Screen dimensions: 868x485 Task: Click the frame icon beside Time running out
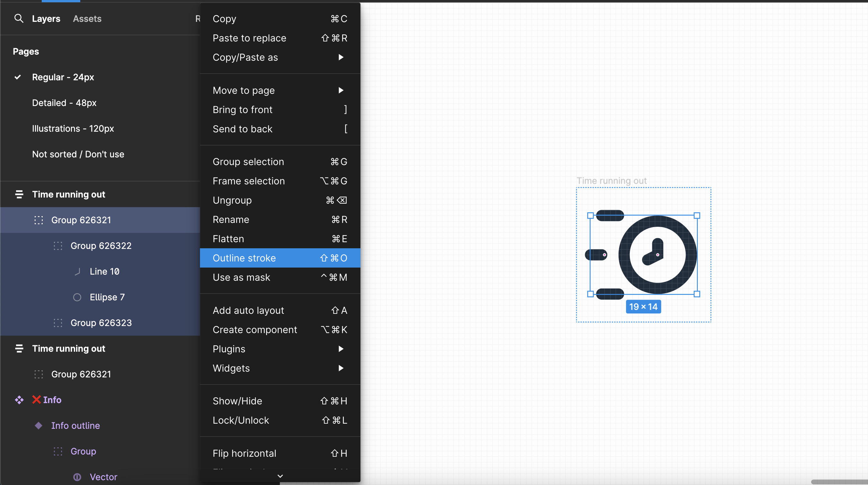[19, 194]
